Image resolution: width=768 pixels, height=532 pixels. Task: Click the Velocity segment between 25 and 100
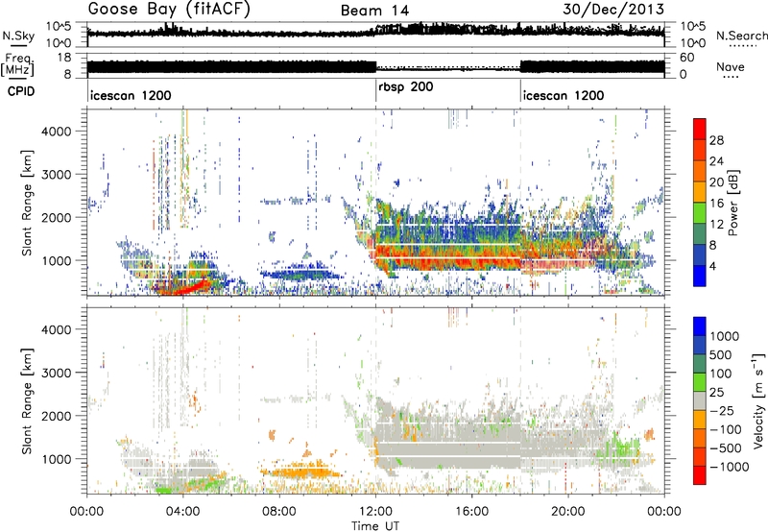tap(700, 382)
